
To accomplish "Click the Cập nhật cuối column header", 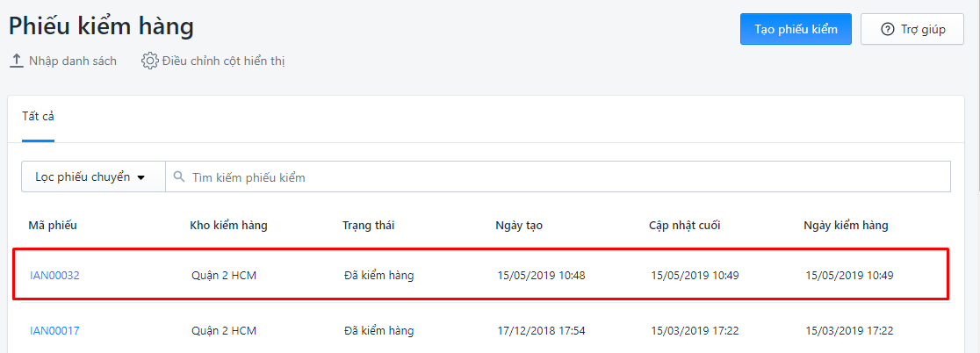I will (684, 226).
